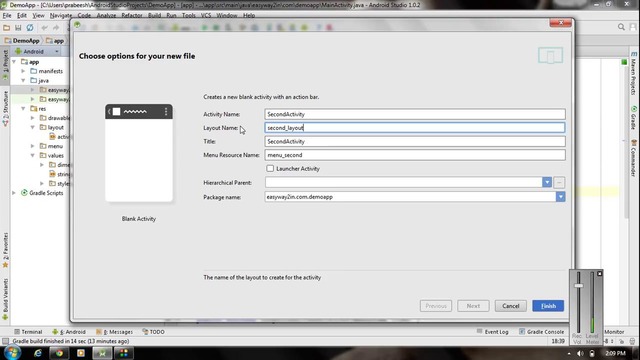Click the editor vertical scrollbar
Viewport: 640px width, 360px height.
coord(626,139)
